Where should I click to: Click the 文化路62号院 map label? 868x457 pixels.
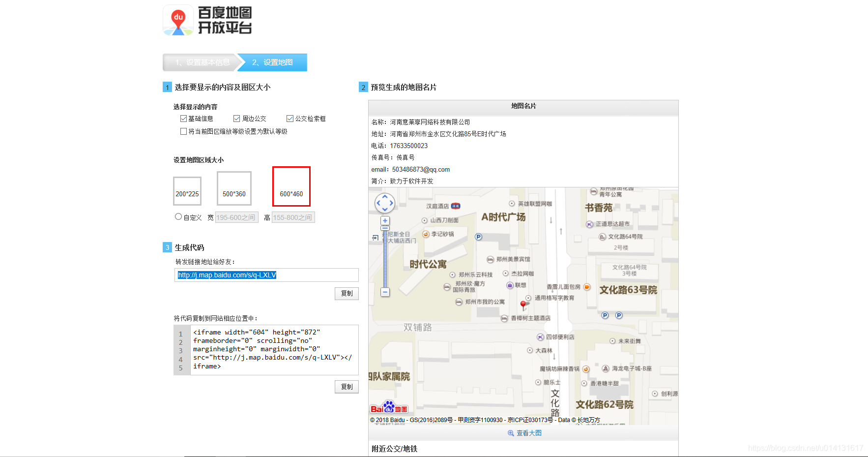[605, 404]
